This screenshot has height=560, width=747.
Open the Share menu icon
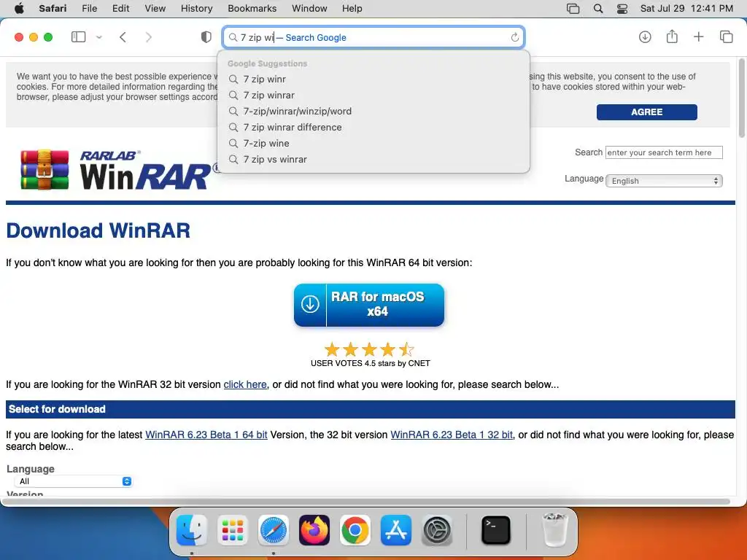coord(672,36)
